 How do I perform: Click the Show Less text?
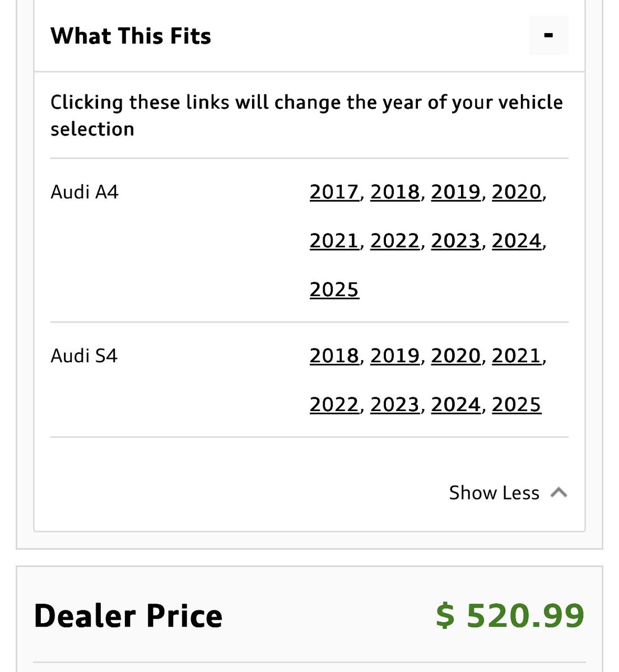point(494,493)
